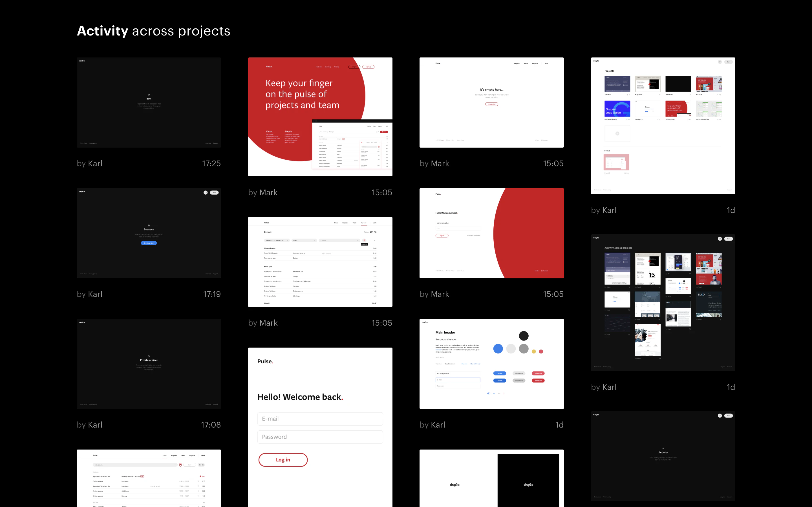This screenshot has width=812, height=507.
Task: Click the red Log in button
Action: [x=283, y=460]
